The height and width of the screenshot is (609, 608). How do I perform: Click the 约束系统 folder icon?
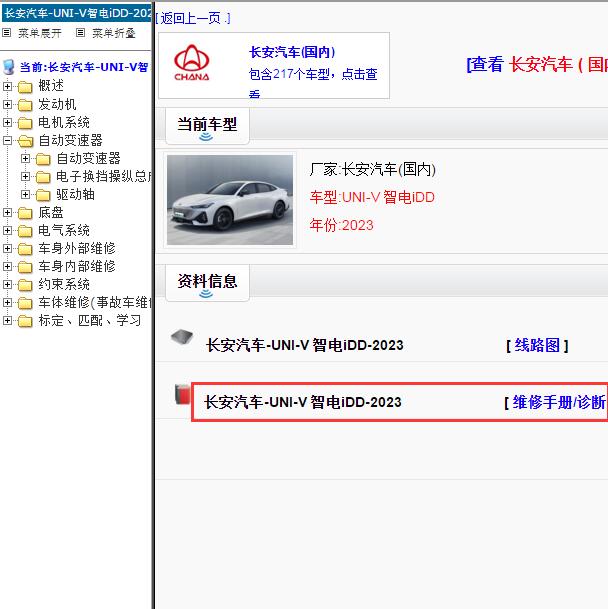pos(25,285)
